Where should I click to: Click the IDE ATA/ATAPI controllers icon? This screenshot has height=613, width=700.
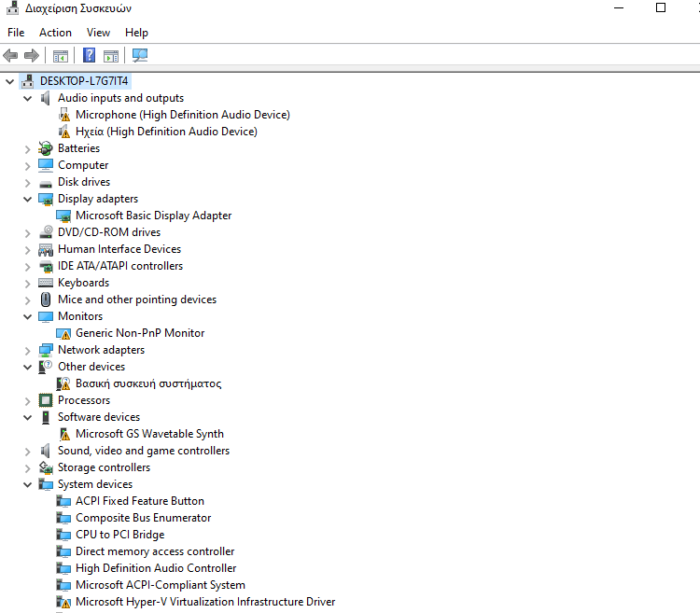tap(46, 266)
